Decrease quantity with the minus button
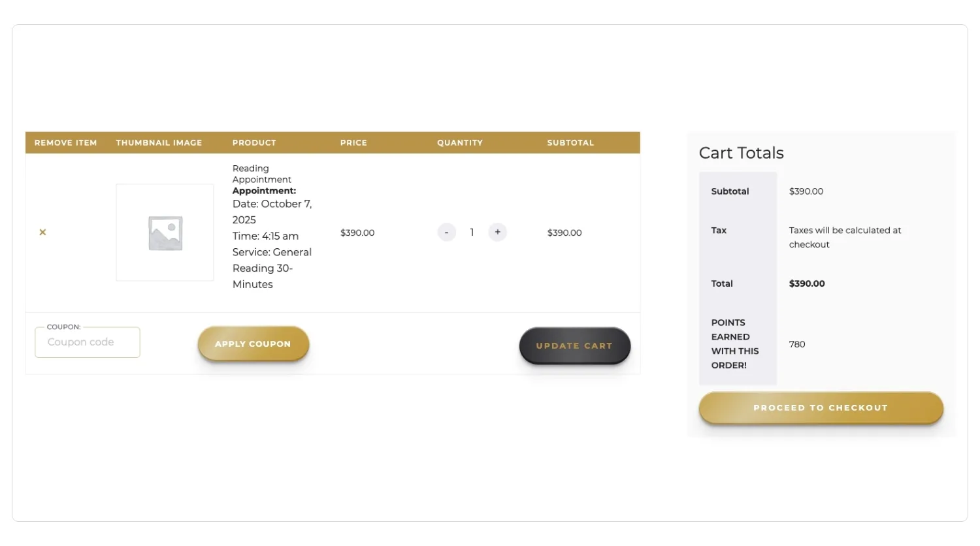980x546 pixels. pos(446,233)
